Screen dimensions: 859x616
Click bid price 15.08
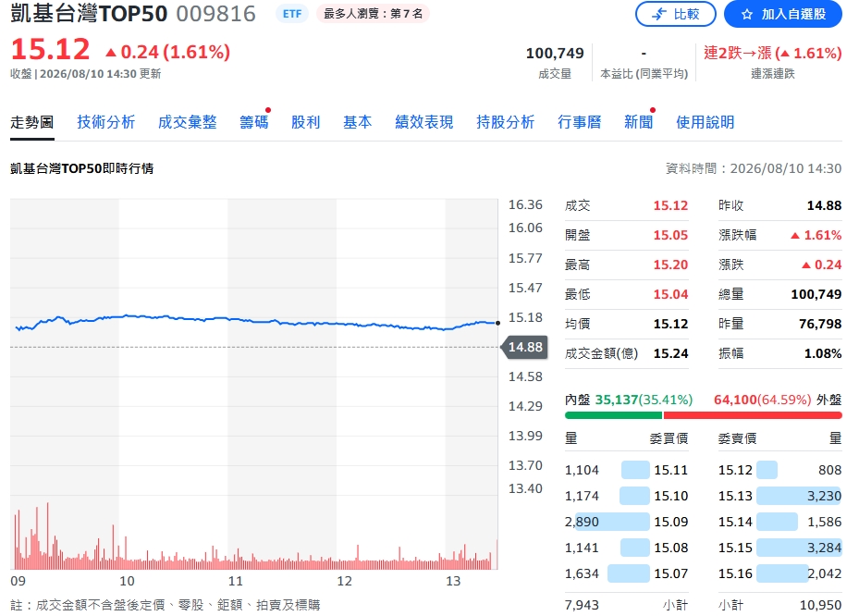click(670, 548)
